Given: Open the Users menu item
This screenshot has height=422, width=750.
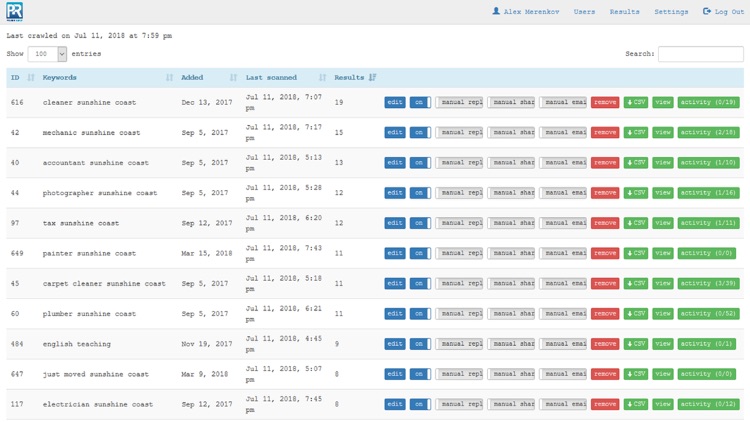Looking at the screenshot, I should click(x=584, y=11).
